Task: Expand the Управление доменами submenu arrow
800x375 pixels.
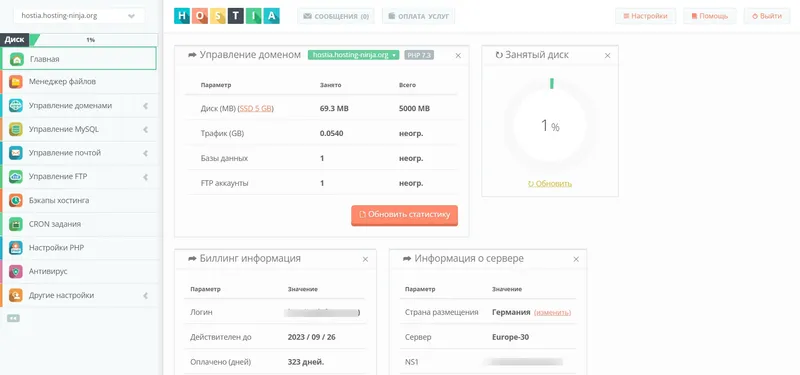Action: (x=145, y=106)
